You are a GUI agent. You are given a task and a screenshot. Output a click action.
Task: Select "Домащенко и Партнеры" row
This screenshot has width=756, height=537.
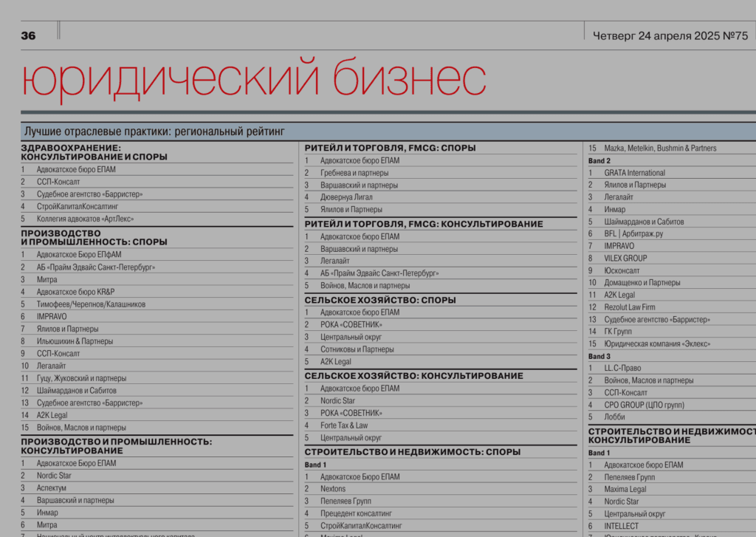[x=672, y=283]
